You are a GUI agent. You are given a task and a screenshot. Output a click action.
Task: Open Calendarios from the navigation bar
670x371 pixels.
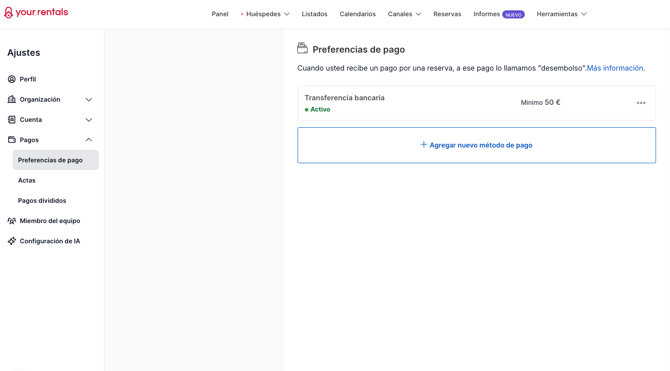tap(358, 14)
